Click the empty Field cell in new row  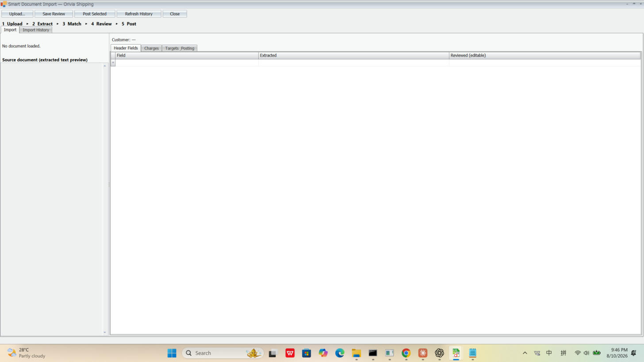click(x=187, y=63)
